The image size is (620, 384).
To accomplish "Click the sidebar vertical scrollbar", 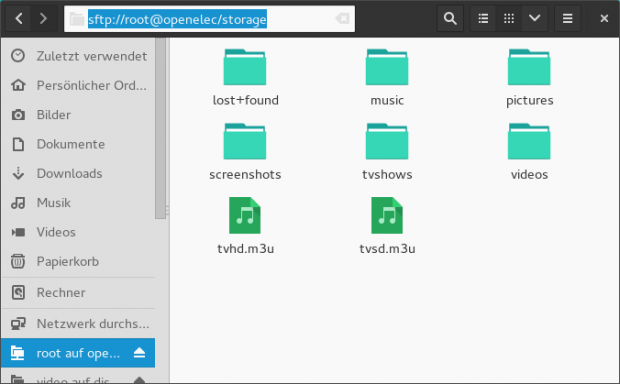I will (160, 129).
